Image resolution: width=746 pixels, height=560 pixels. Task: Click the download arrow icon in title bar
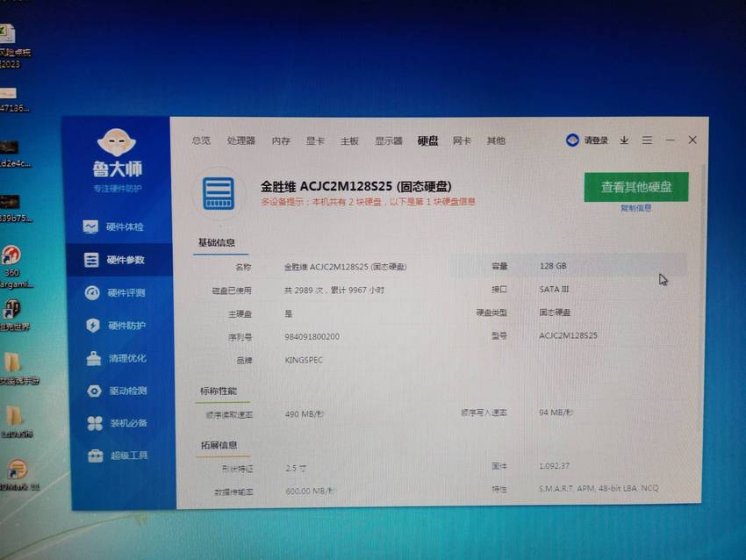(x=624, y=140)
